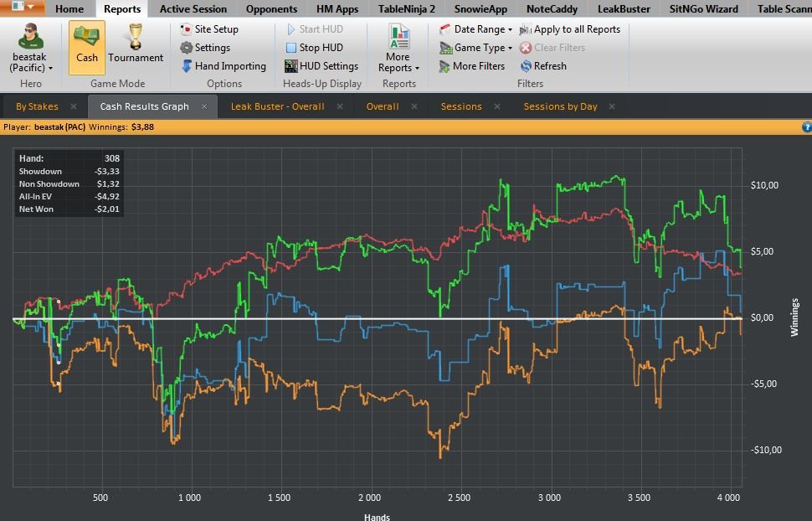Refresh the report filters
This screenshot has height=521, width=812.
click(543, 66)
